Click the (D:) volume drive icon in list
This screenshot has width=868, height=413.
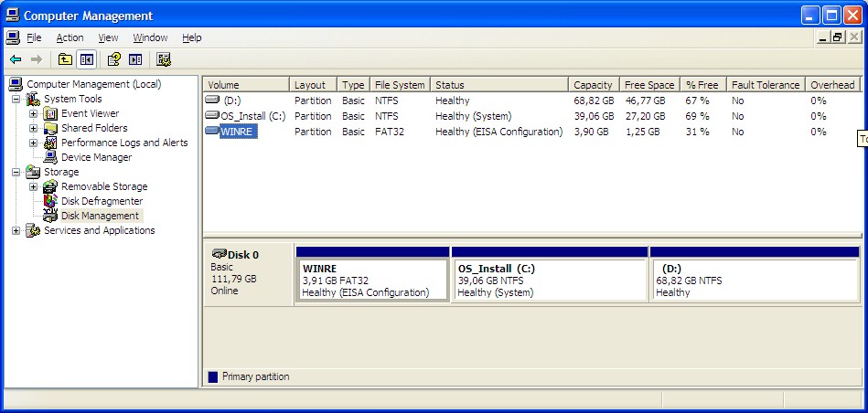coord(212,101)
